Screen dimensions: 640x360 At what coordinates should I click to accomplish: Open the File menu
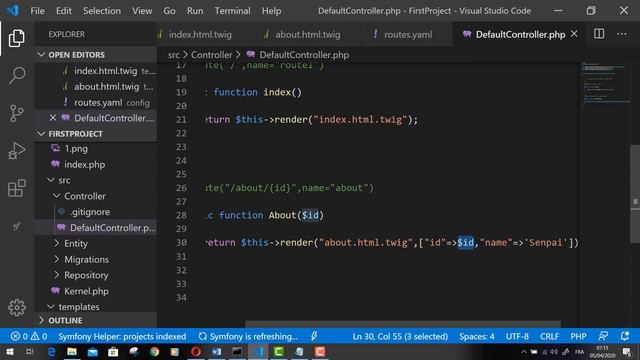38,11
